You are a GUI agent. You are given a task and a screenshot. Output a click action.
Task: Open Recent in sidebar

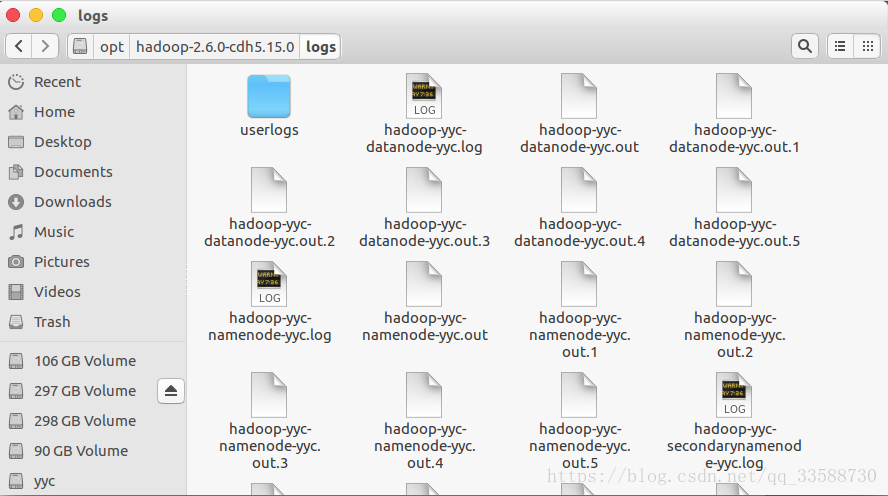click(x=93, y=82)
